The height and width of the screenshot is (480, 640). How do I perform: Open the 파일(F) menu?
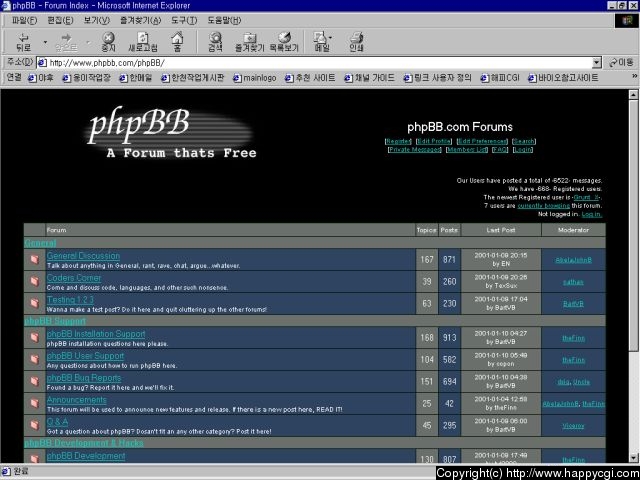24,20
